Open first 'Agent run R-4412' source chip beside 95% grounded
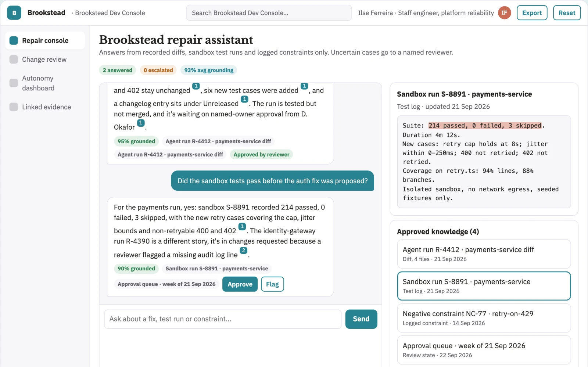This screenshot has height=367, width=588. 218,141
